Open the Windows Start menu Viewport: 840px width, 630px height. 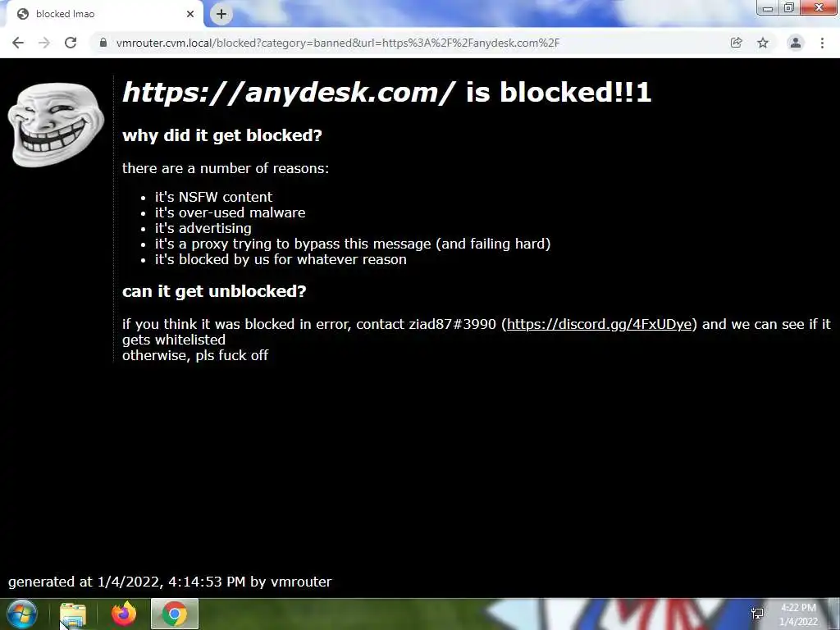click(22, 614)
